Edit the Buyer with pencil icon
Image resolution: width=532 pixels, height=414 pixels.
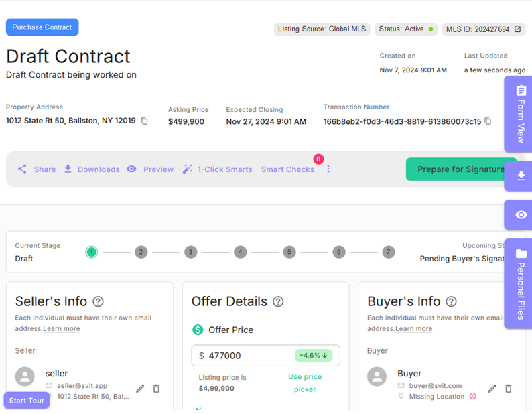point(492,389)
